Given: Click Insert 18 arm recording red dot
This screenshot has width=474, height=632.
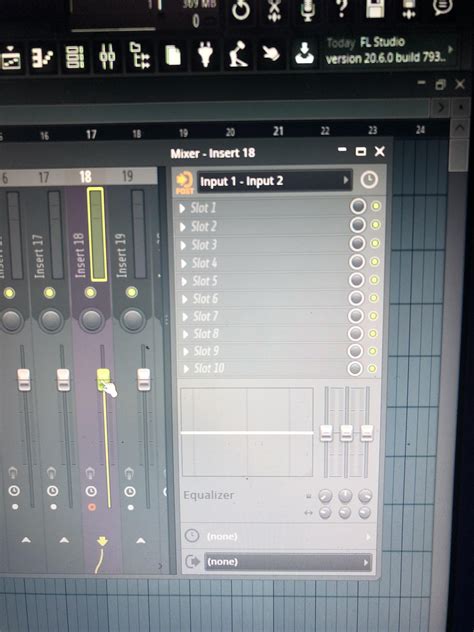Looking at the screenshot, I should [91, 507].
